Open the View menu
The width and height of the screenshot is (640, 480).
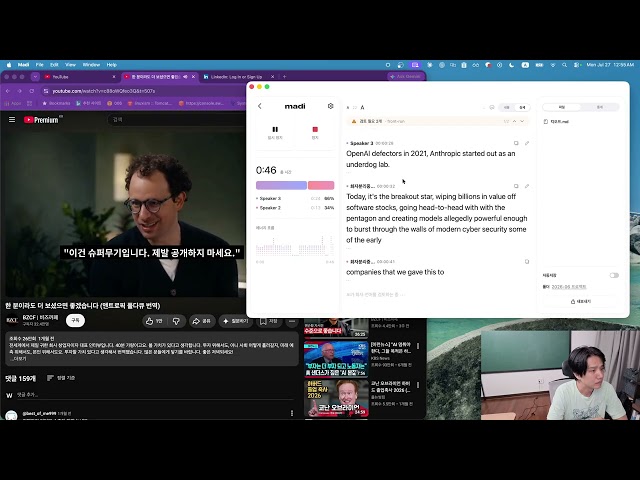point(71,65)
